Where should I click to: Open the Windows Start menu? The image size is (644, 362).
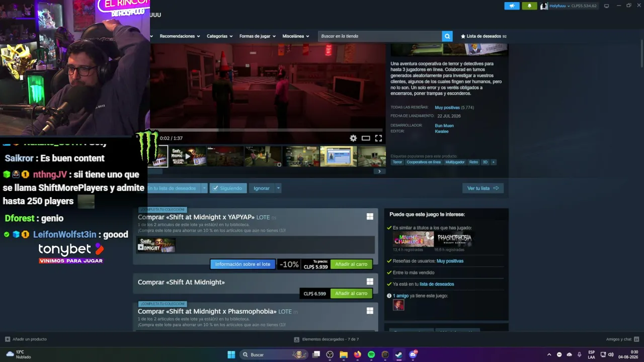tap(231, 354)
